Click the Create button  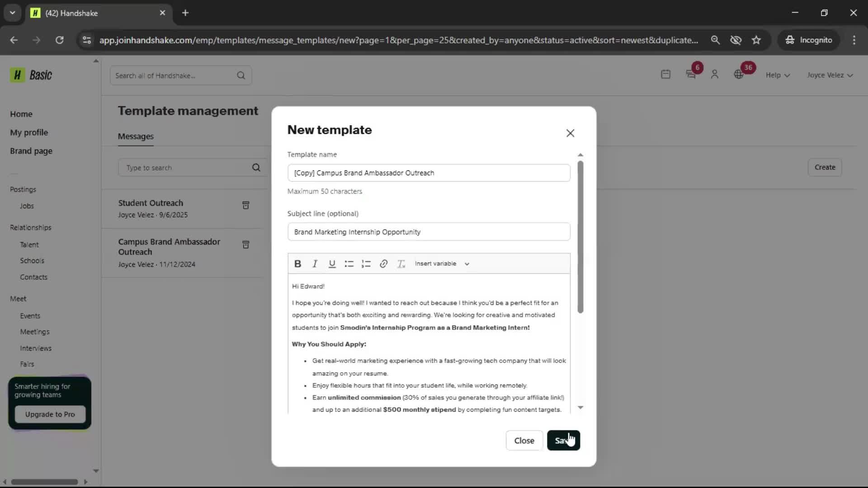pyautogui.click(x=825, y=167)
